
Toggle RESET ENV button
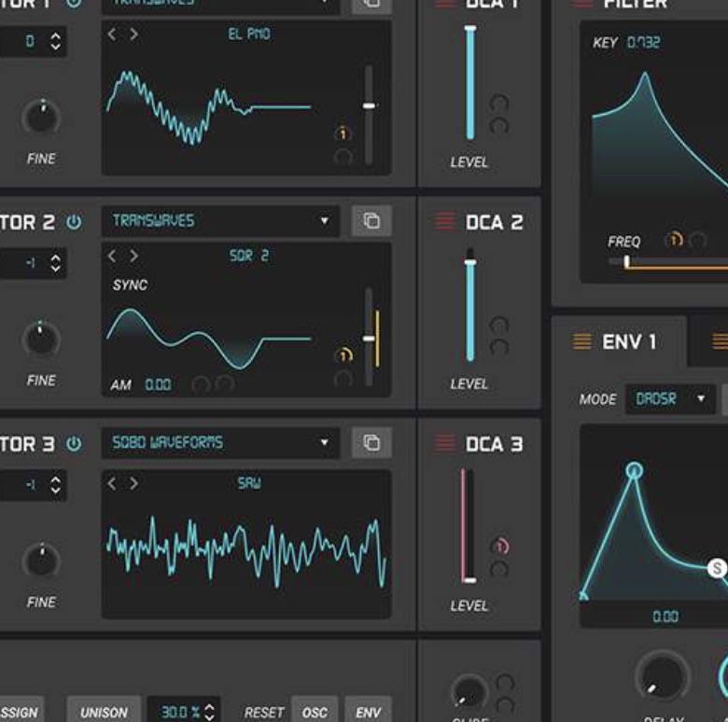coord(368,710)
